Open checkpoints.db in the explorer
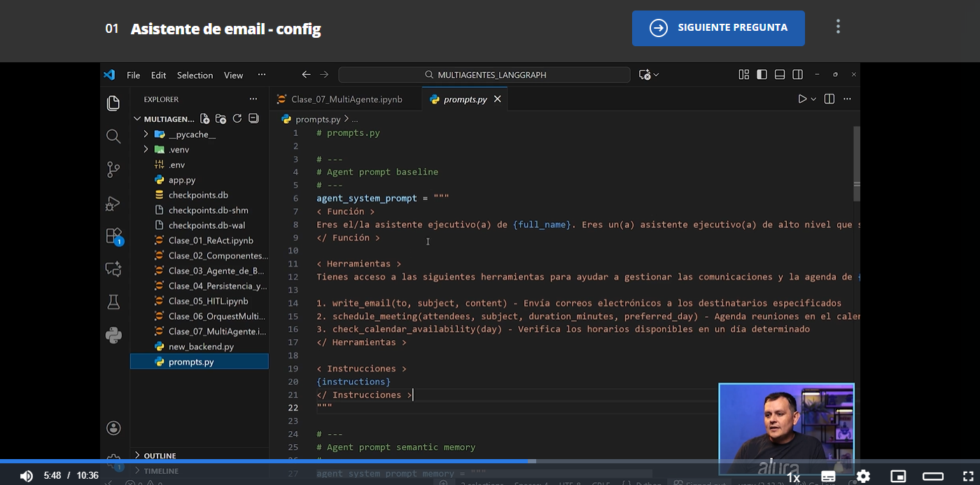980x485 pixels. point(199,195)
